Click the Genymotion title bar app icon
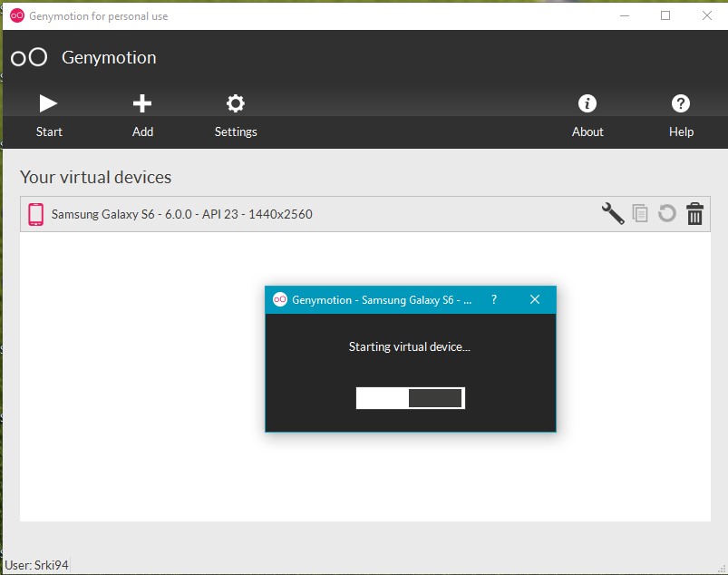This screenshot has width=728, height=575. (x=17, y=15)
